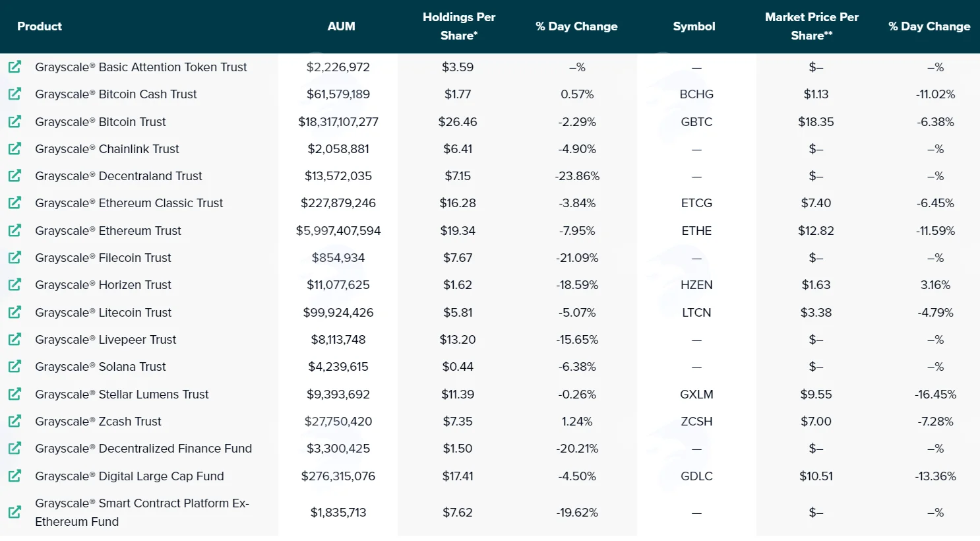Screen dimensions: 980x541
Task: Open Zcash Trust external link icon
Action: (x=15, y=421)
